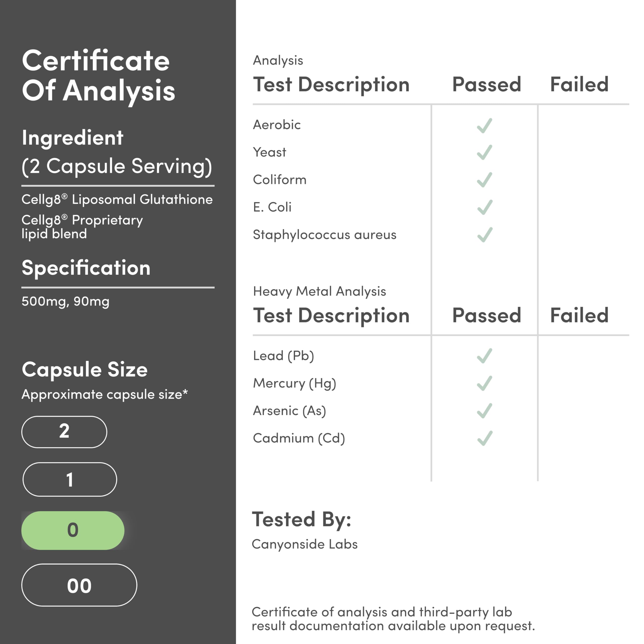The width and height of the screenshot is (644, 644).
Task: Click the Staphylococcus aureus passed checkmark
Action: pos(484,235)
